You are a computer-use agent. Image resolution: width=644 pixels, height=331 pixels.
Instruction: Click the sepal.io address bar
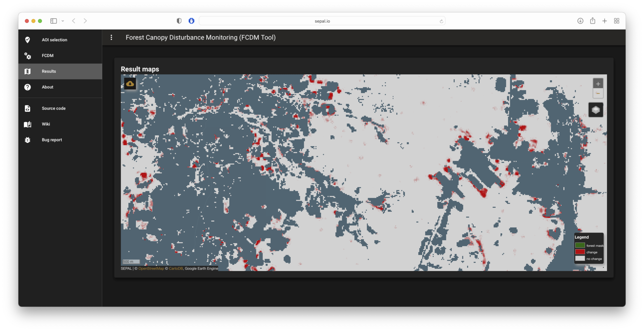[x=322, y=21]
